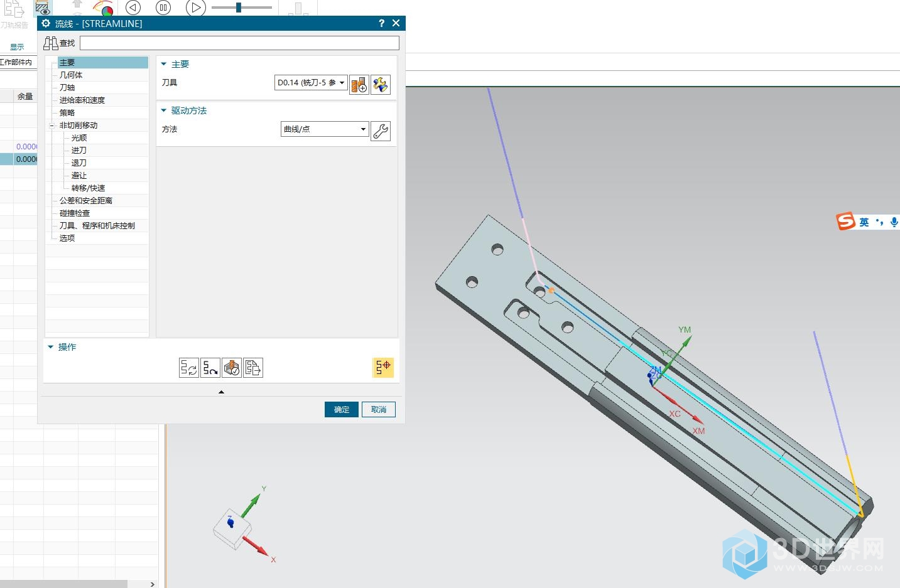Click the tool path display eye icon
This screenshot has width=900, height=588.
[x=42, y=8]
